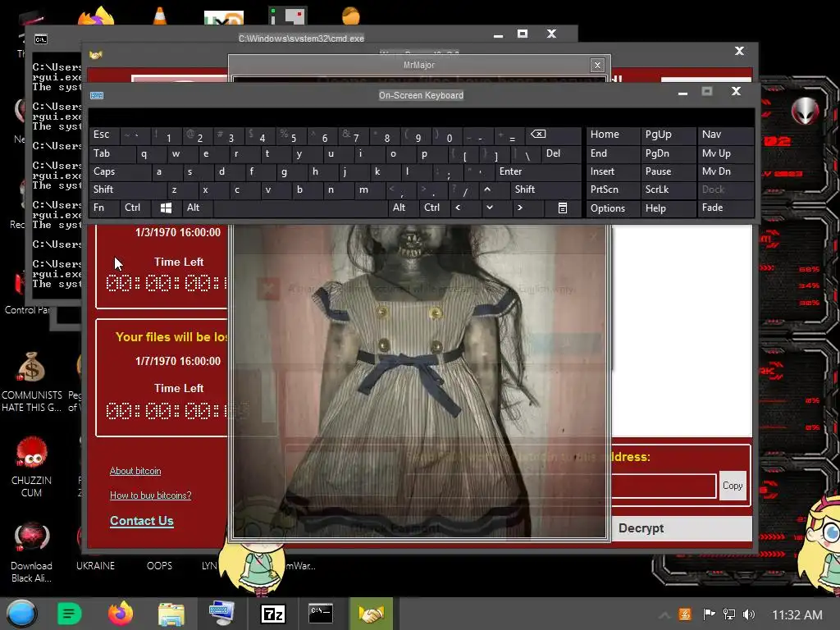Click the PgUp key

click(668, 135)
